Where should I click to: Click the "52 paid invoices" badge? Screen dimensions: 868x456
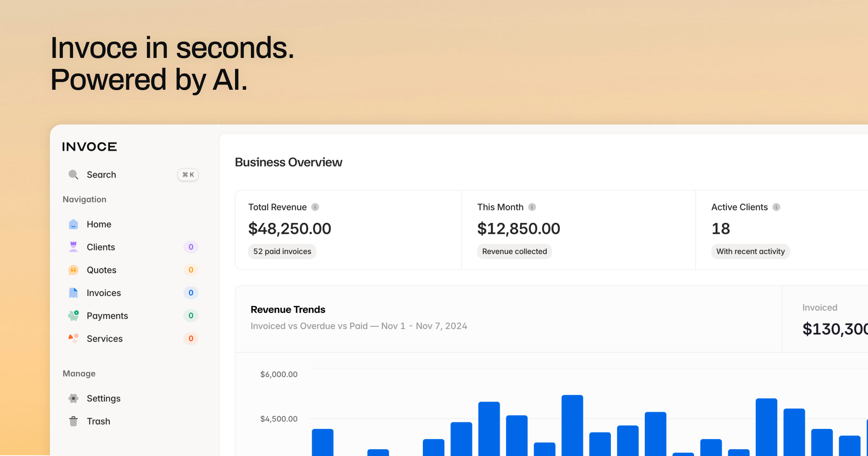(x=282, y=251)
